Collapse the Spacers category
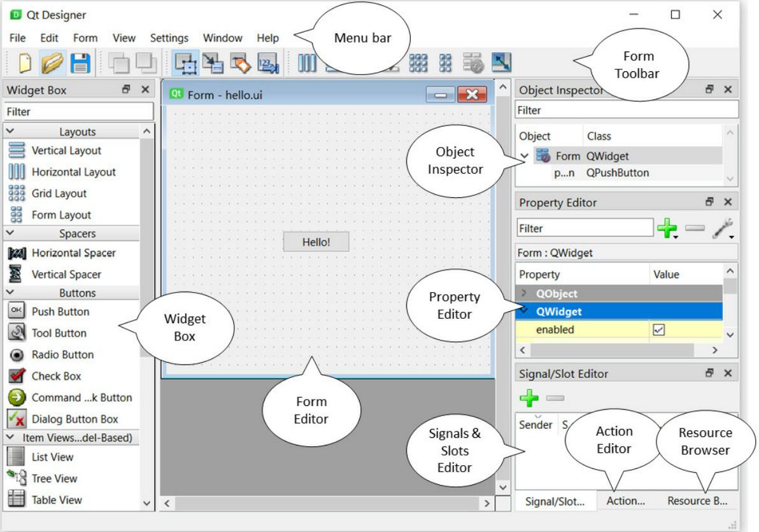 (x=10, y=233)
